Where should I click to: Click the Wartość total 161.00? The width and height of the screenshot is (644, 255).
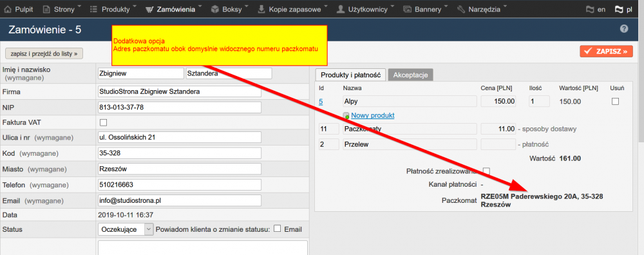tap(570, 158)
